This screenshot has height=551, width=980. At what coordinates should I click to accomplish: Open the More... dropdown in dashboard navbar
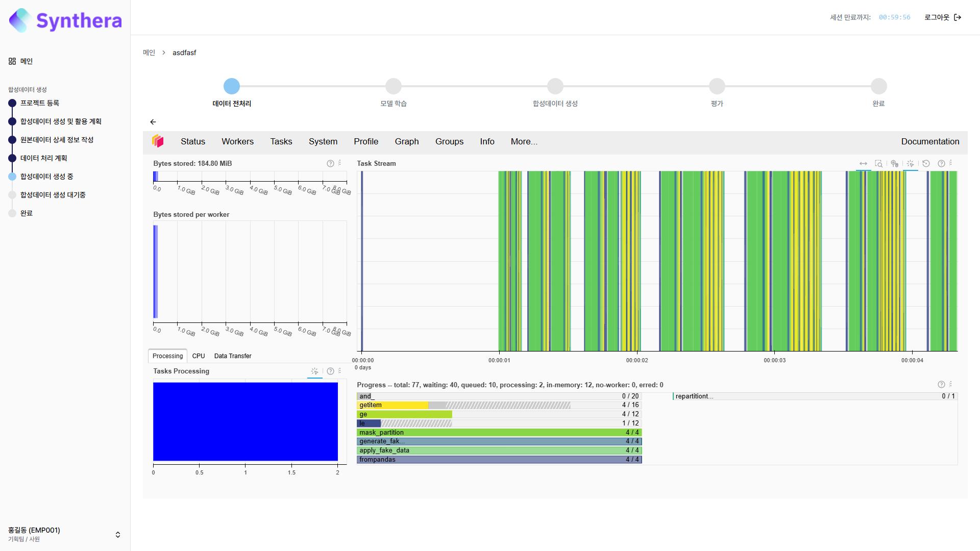[524, 141]
